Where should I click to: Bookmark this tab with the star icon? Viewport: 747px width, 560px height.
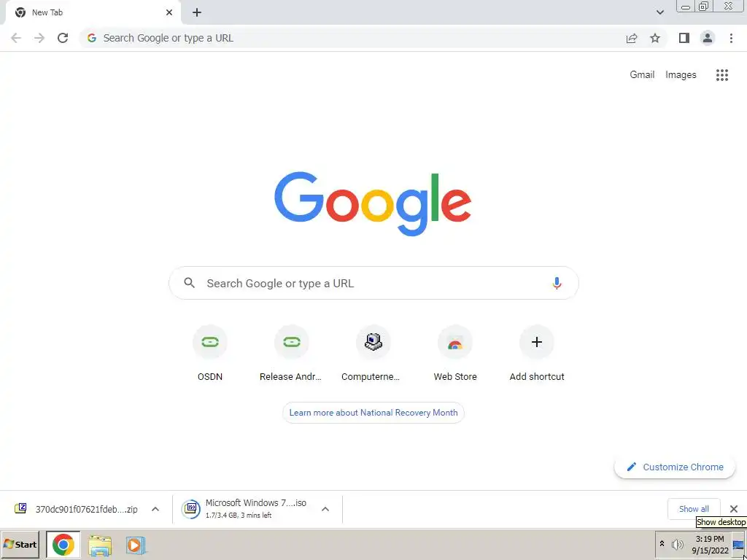click(x=655, y=38)
